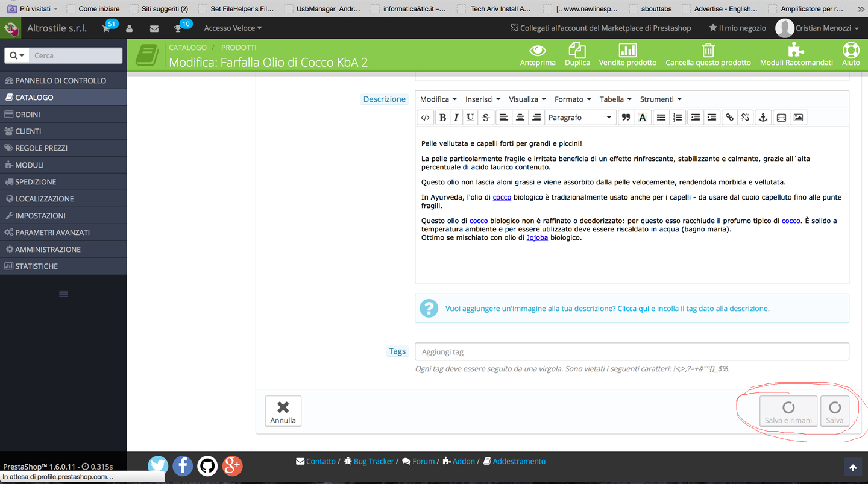Open the trophy notifications icon

pyautogui.click(x=178, y=28)
